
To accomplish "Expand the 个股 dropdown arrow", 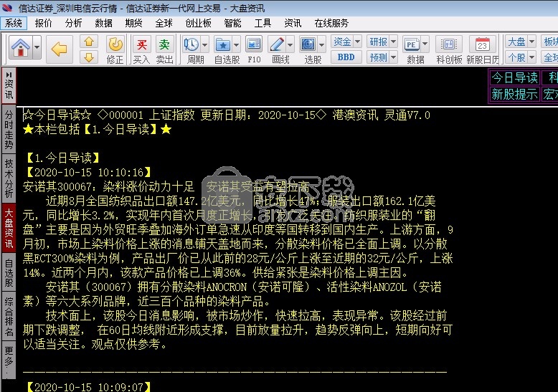I will point(532,57).
